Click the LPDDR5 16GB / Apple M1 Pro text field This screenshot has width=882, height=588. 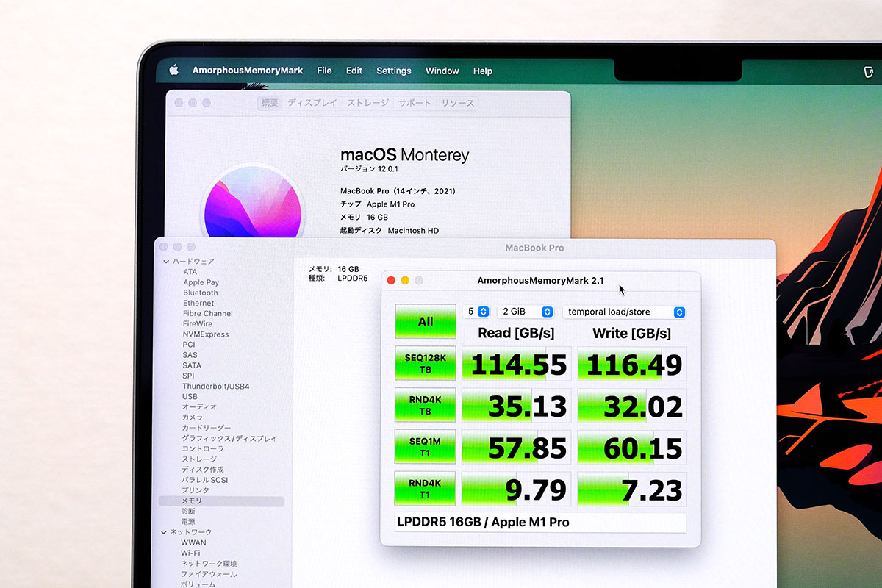(x=541, y=523)
